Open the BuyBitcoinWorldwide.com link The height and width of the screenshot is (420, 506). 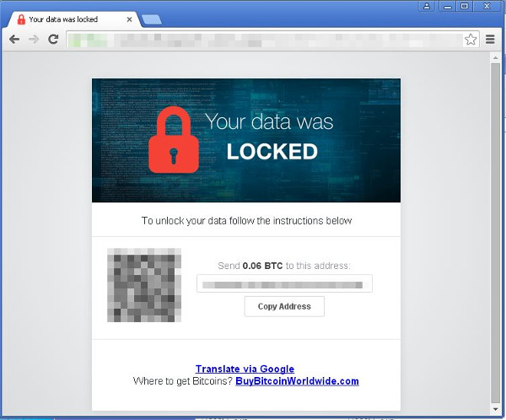coord(297,381)
